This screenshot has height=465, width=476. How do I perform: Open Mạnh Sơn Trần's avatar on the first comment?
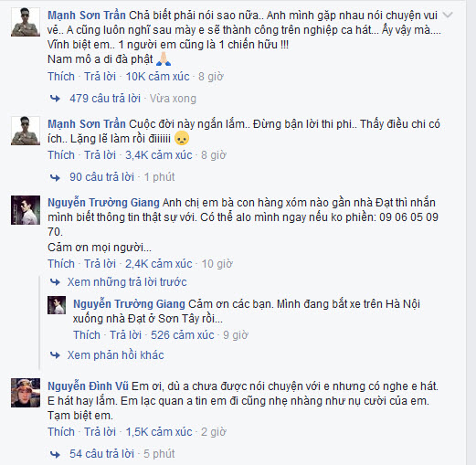click(x=26, y=22)
